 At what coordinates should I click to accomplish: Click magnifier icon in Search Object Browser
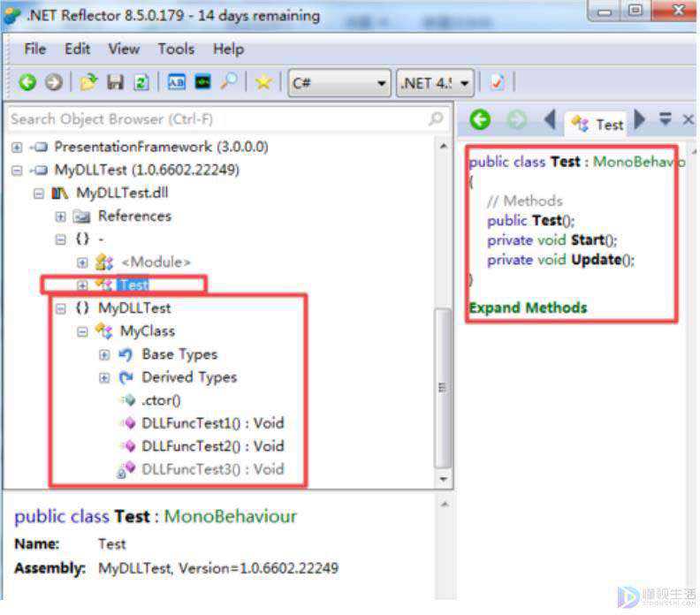(x=436, y=118)
